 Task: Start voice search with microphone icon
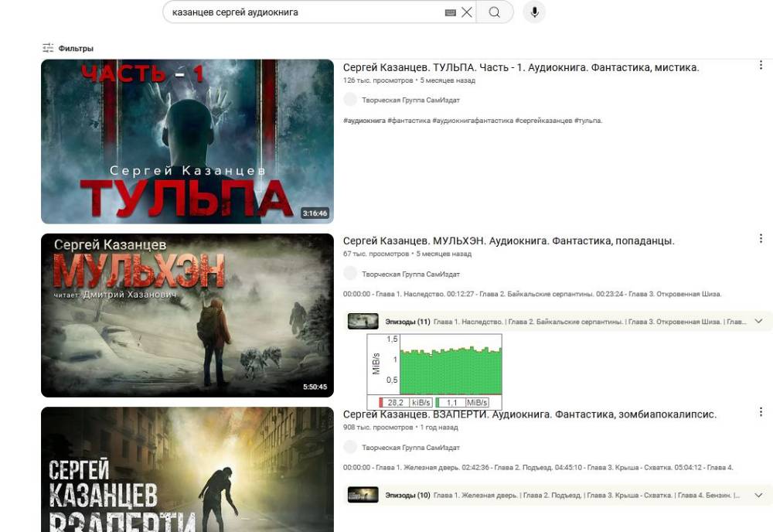[534, 12]
